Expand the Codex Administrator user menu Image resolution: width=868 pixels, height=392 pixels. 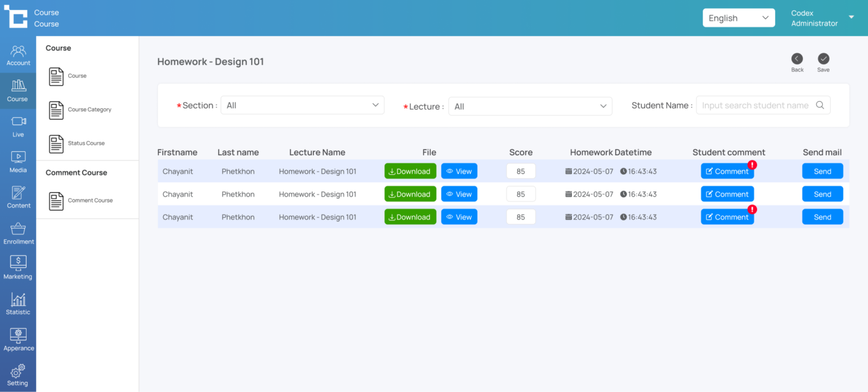(x=851, y=18)
